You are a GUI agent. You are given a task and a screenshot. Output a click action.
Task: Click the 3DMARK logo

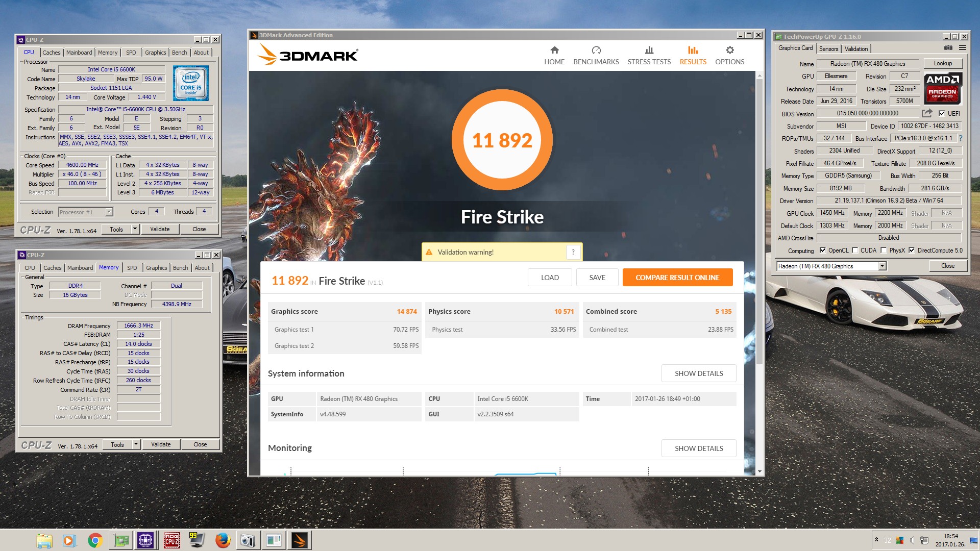click(308, 54)
